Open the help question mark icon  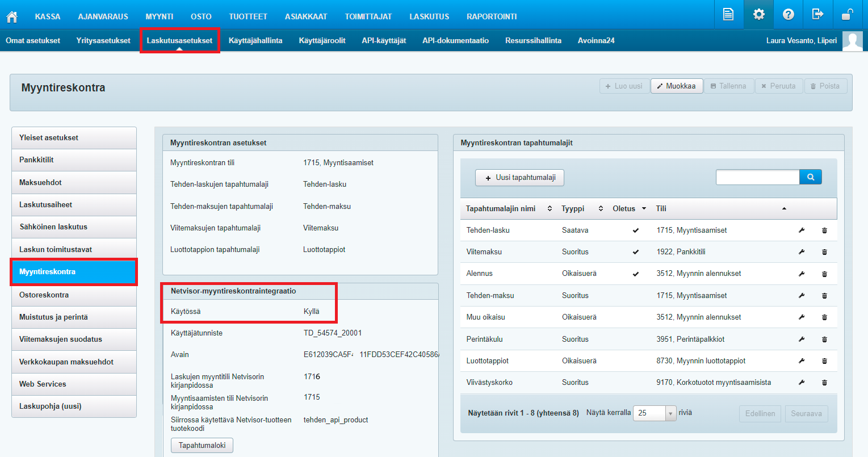coord(788,15)
